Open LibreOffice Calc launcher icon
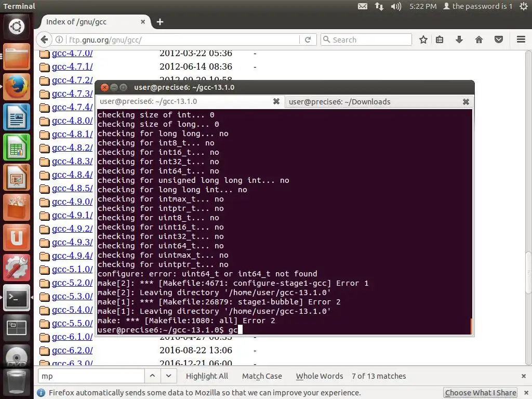The height and width of the screenshot is (399, 532). [x=16, y=147]
